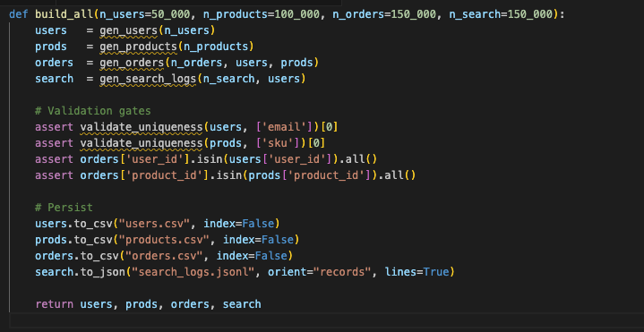Click the "users.csv" string

pyautogui.click(x=154, y=224)
